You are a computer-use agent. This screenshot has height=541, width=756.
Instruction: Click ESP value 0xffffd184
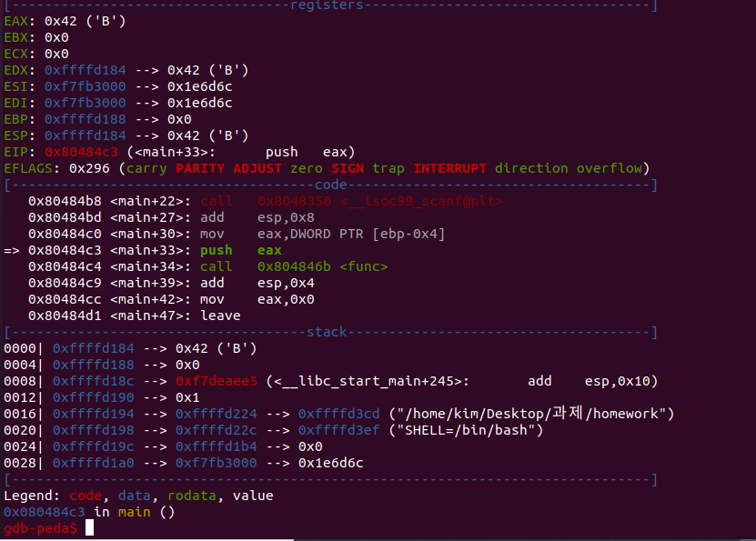86,135
